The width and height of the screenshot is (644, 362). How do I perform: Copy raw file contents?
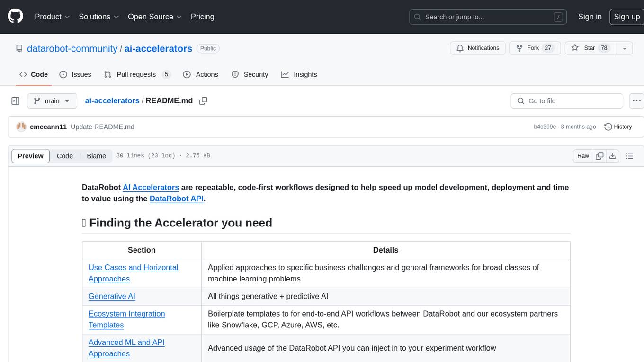pos(599,156)
